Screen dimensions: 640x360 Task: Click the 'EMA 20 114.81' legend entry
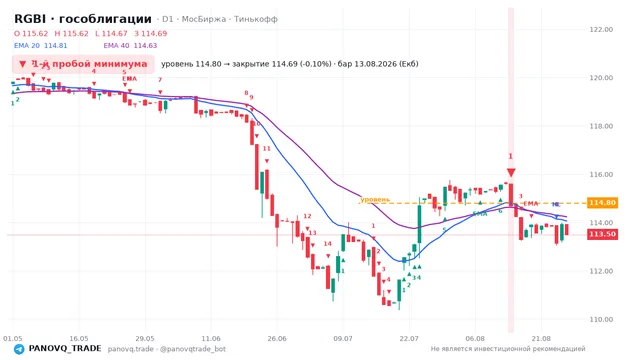pyautogui.click(x=40, y=46)
